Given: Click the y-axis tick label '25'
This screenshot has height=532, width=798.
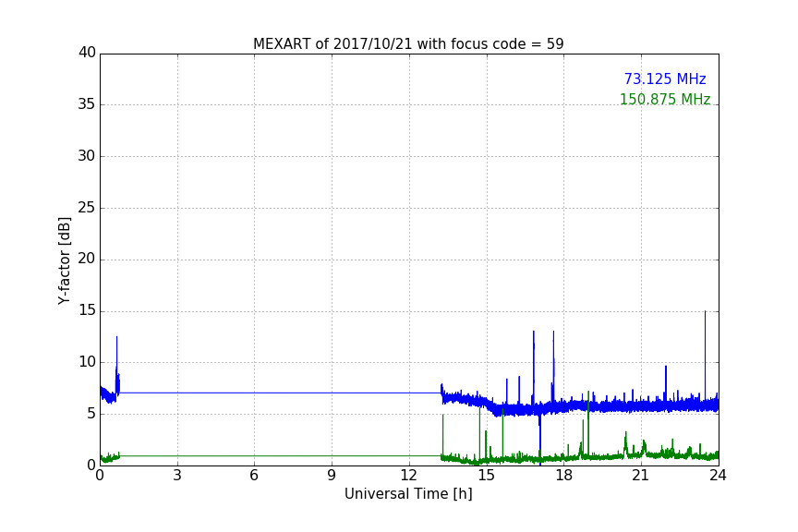Looking at the screenshot, I should (87, 207).
